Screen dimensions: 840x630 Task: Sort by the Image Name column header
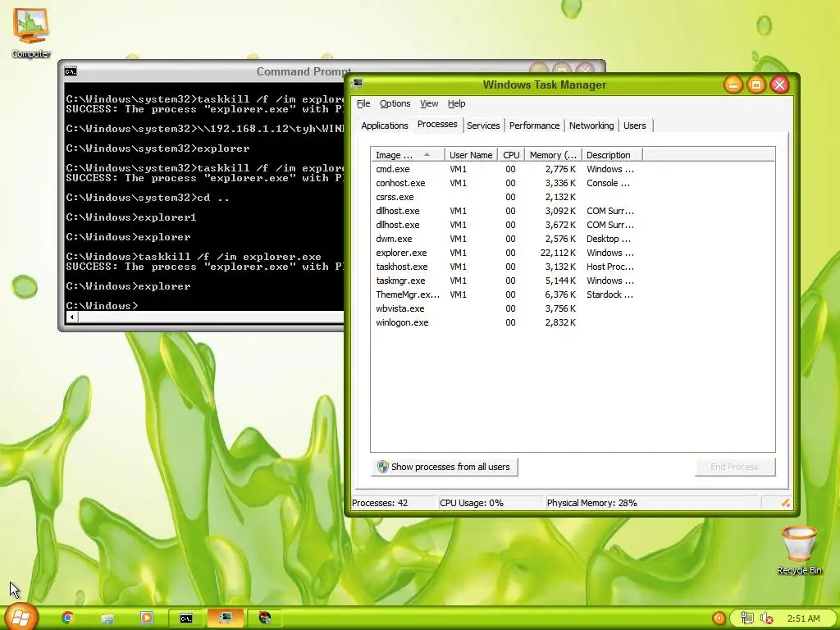[408, 155]
